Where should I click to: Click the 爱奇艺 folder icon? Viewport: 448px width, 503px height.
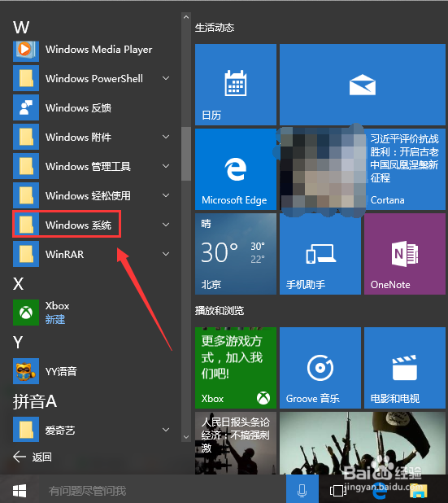click(x=26, y=430)
